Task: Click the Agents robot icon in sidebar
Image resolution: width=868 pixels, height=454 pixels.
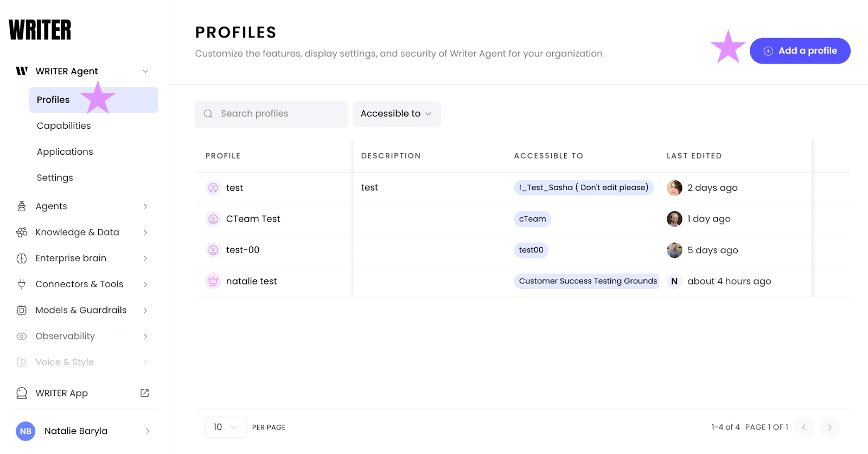Action: [22, 206]
